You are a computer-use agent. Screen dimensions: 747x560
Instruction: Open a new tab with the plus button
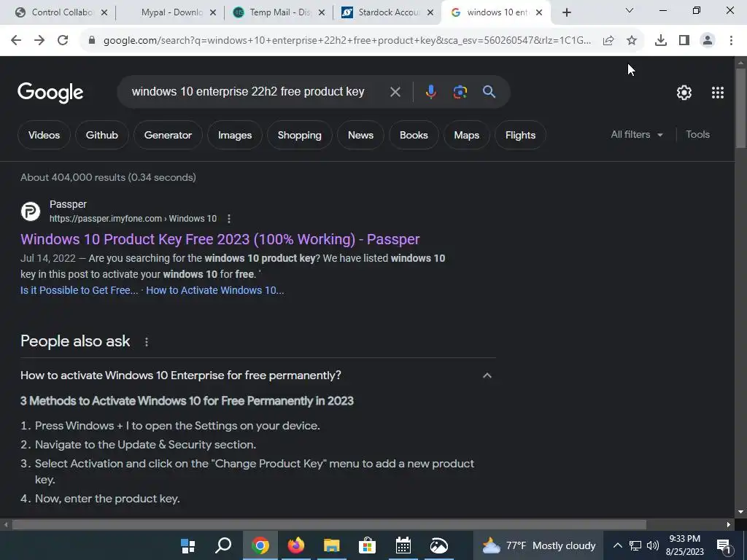point(566,12)
